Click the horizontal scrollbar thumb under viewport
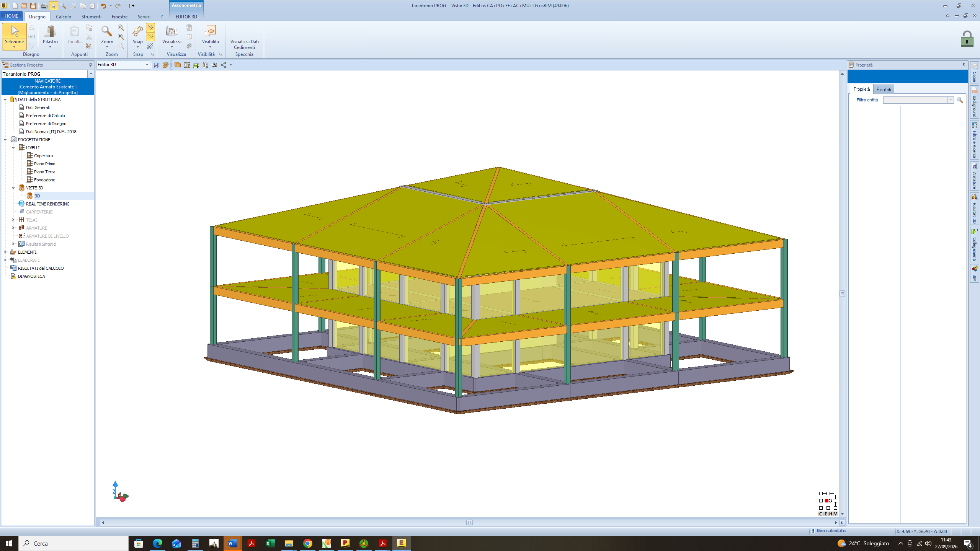 tap(470, 522)
